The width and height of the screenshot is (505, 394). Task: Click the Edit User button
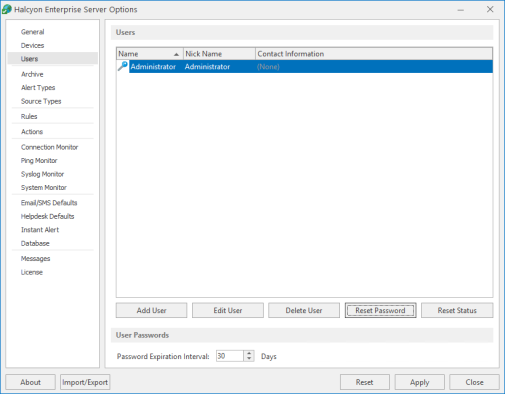pyautogui.click(x=228, y=310)
